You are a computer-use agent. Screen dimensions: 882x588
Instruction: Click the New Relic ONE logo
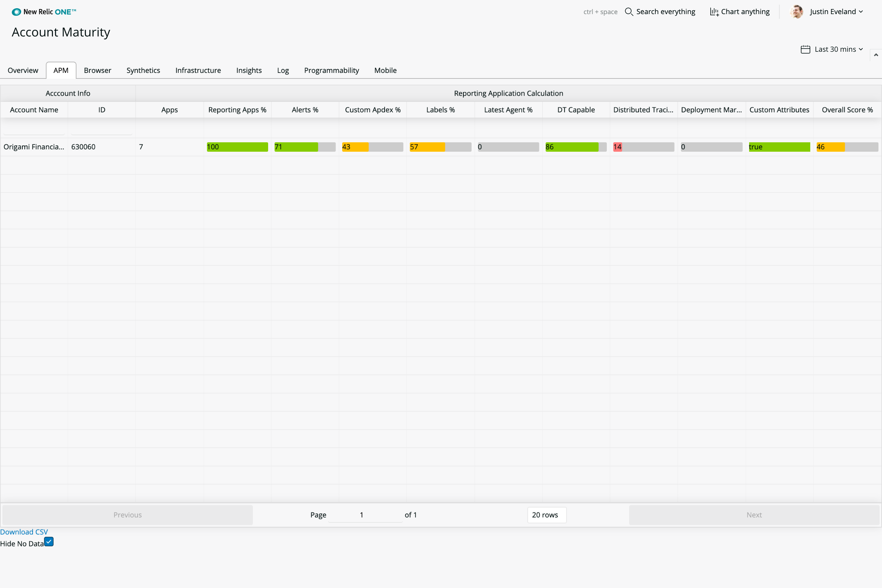[x=44, y=12]
